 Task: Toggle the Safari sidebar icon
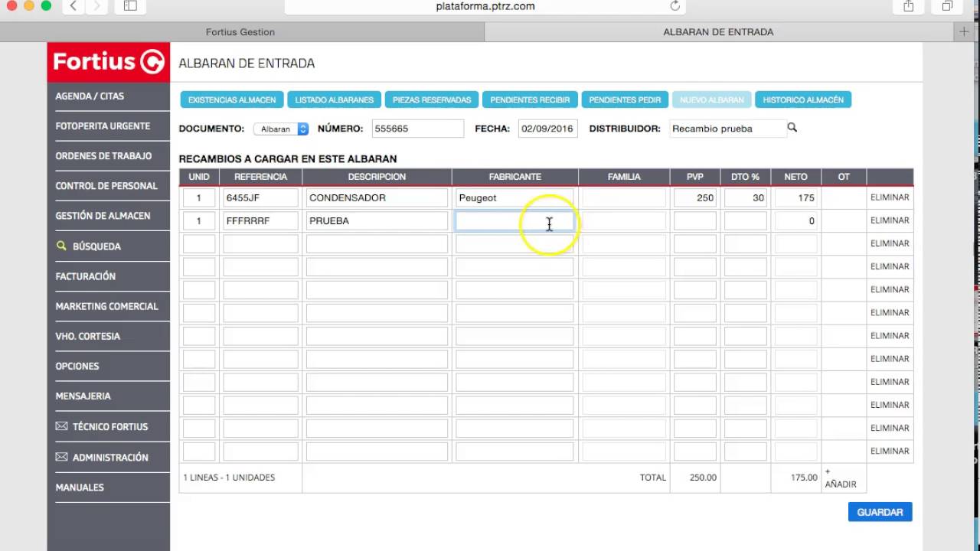click(130, 6)
